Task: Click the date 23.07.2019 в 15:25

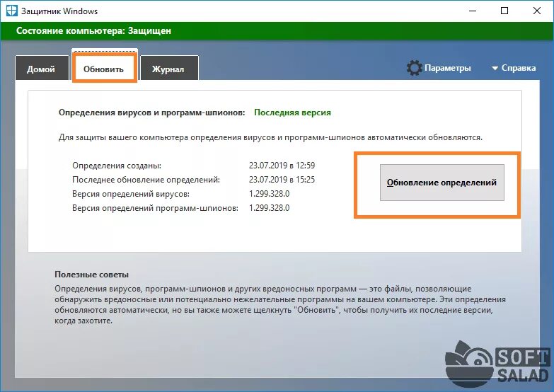Action: [282, 180]
